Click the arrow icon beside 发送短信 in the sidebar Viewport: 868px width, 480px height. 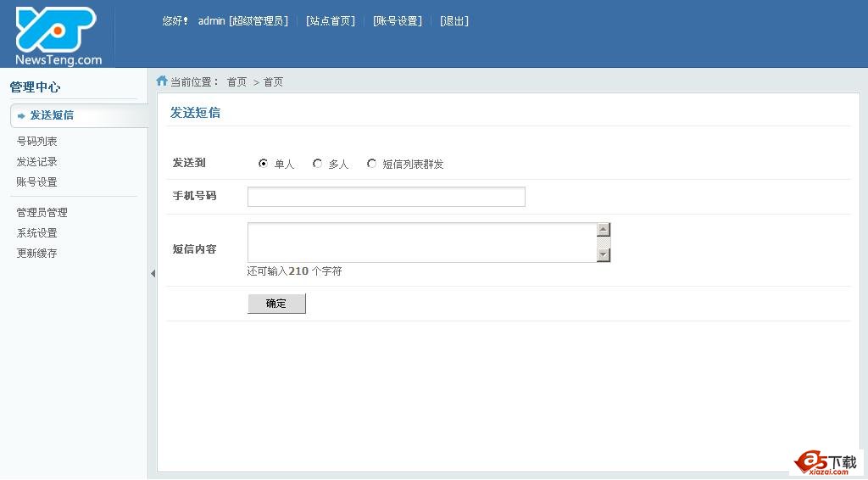(x=21, y=115)
